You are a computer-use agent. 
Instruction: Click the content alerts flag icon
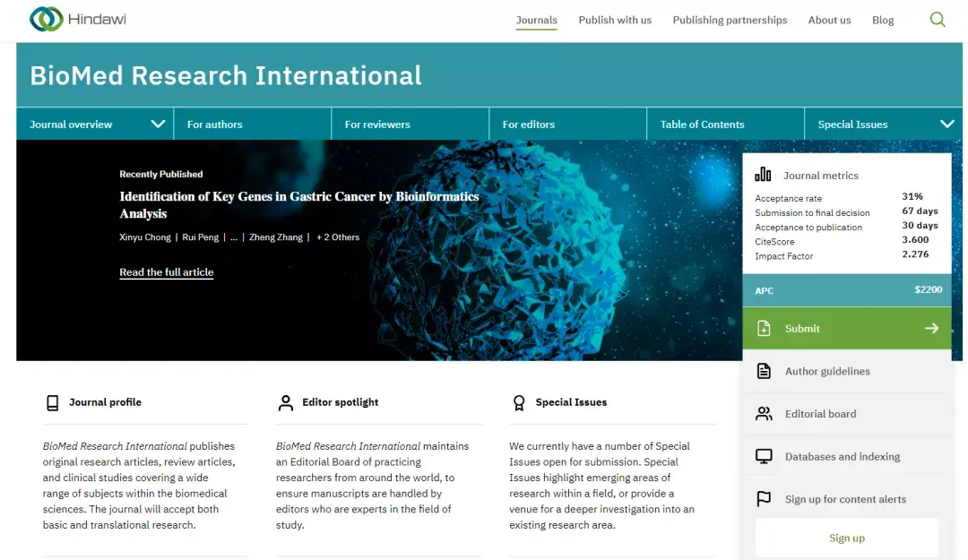pyautogui.click(x=765, y=499)
